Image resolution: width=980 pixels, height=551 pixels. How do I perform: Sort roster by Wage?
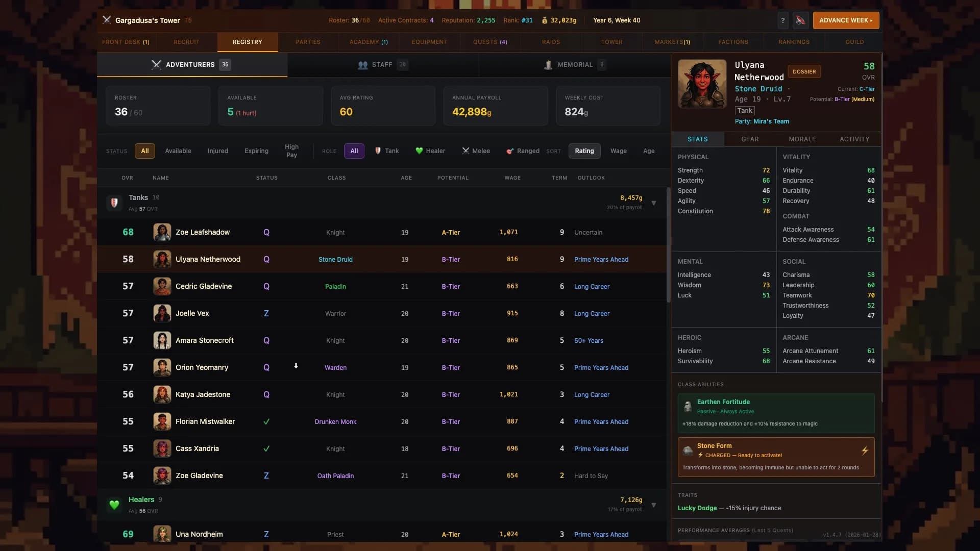pyautogui.click(x=618, y=151)
